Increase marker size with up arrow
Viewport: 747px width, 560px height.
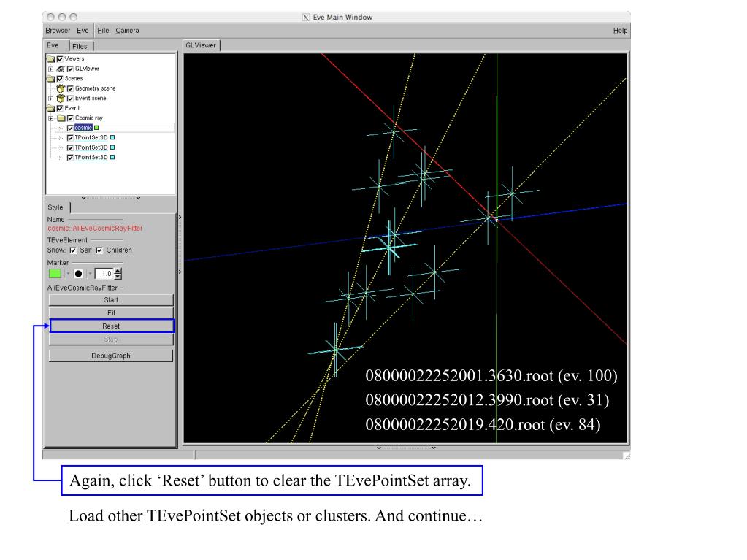pyautogui.click(x=118, y=271)
